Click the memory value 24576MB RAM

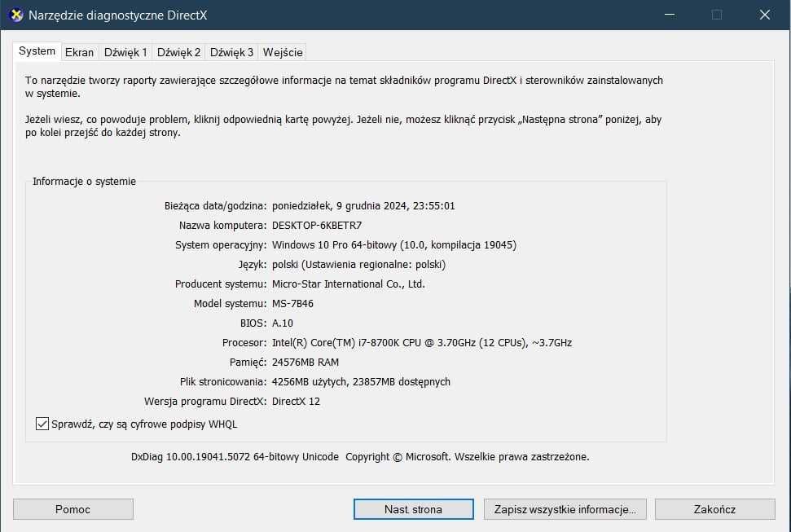coord(305,363)
